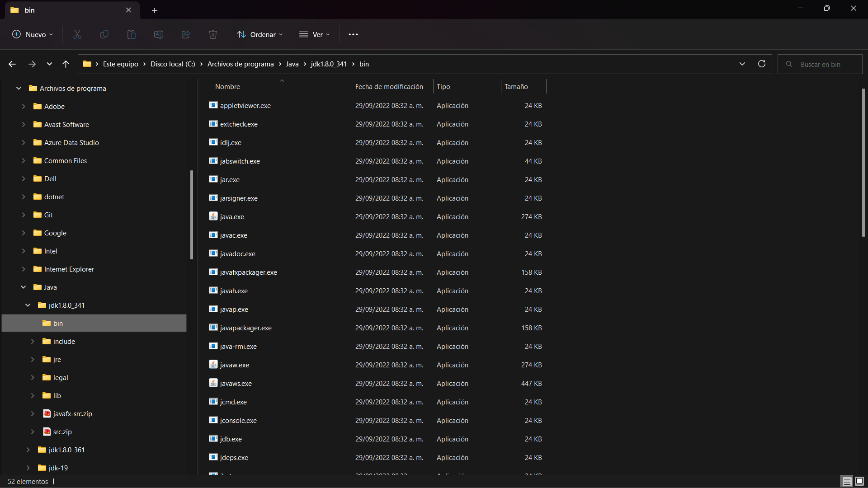The height and width of the screenshot is (488, 868).
Task: Launch javaw.exe application
Action: coord(234,364)
